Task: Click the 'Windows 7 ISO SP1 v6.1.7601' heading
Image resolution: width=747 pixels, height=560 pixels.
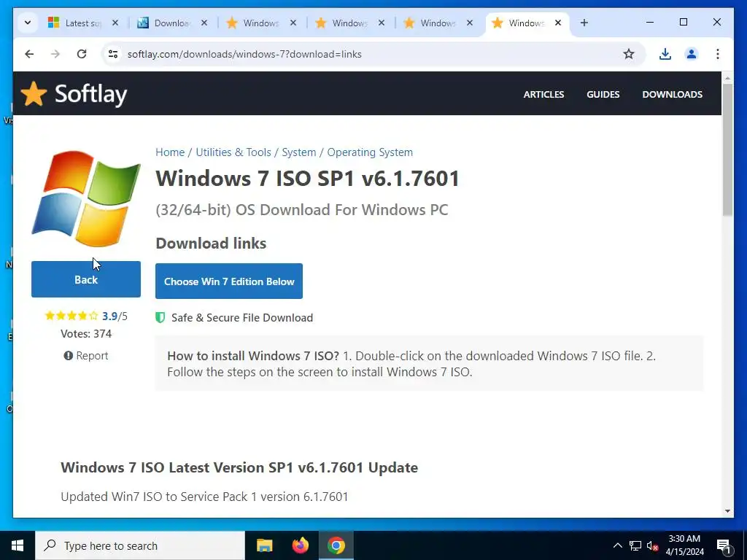Action: tap(308, 179)
